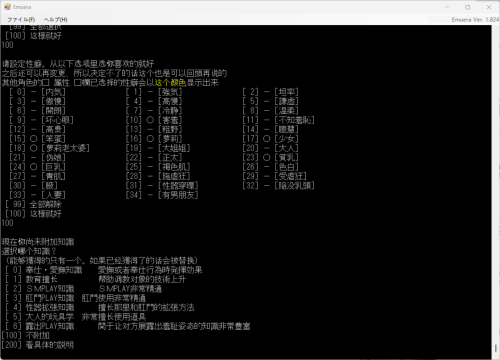Deselect the checked trait [18] 萝莉老太婆
The height and width of the screenshot is (360, 500).
click(x=49, y=148)
